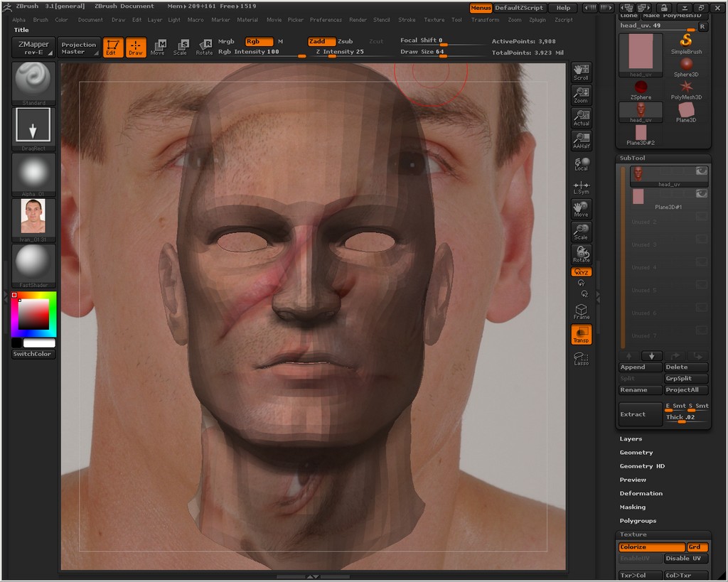
Task: Select the Move transform tool in top toolbar
Action: (x=158, y=47)
